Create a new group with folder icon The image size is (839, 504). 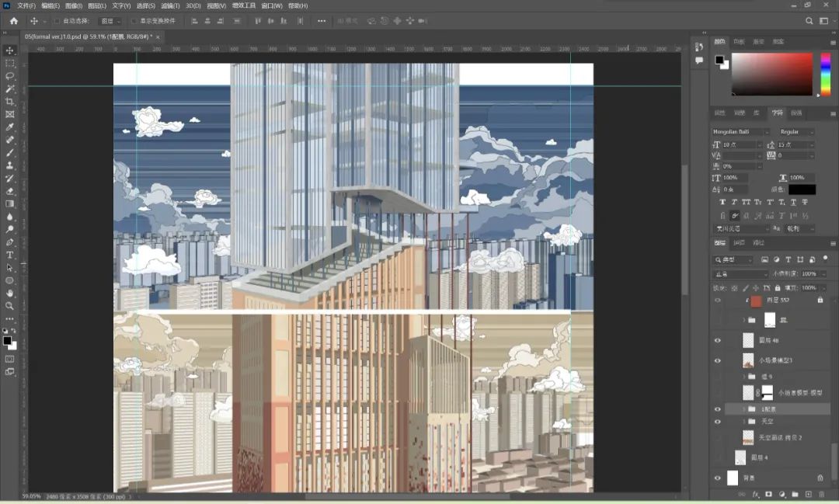pyautogui.click(x=795, y=495)
